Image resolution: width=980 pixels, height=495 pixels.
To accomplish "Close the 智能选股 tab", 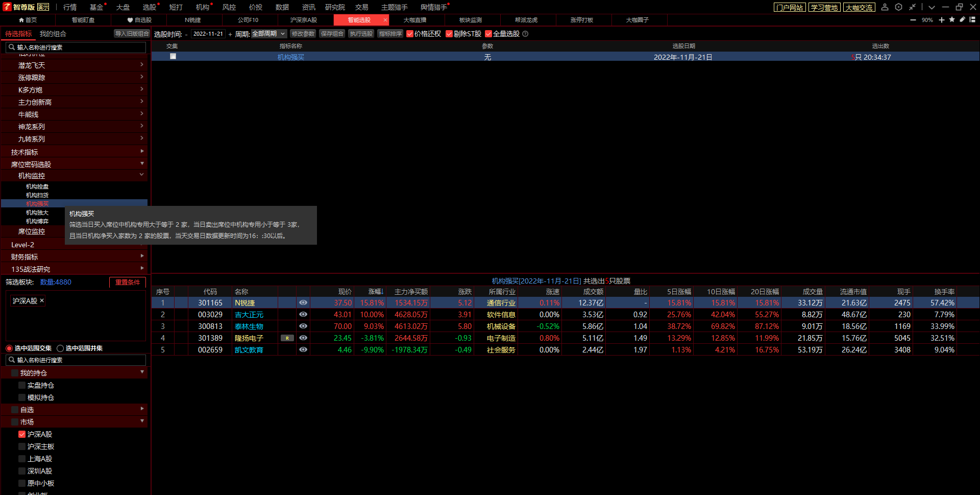I will [x=385, y=20].
